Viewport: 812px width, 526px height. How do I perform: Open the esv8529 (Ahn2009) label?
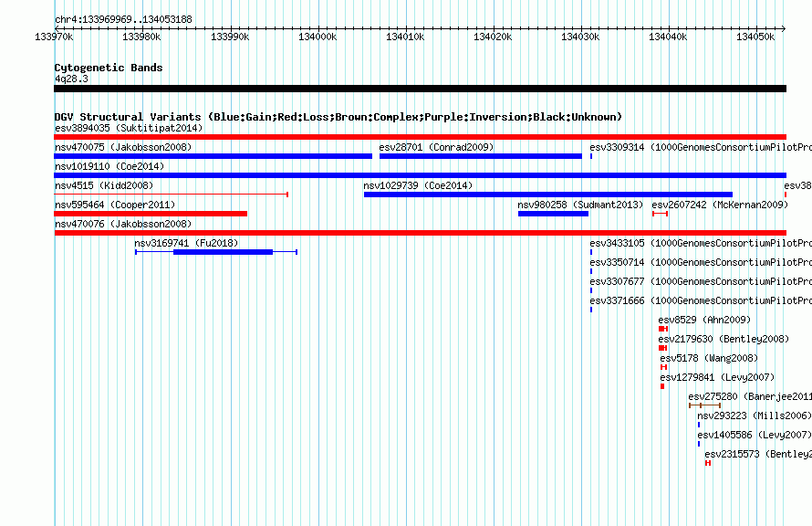pos(704,320)
